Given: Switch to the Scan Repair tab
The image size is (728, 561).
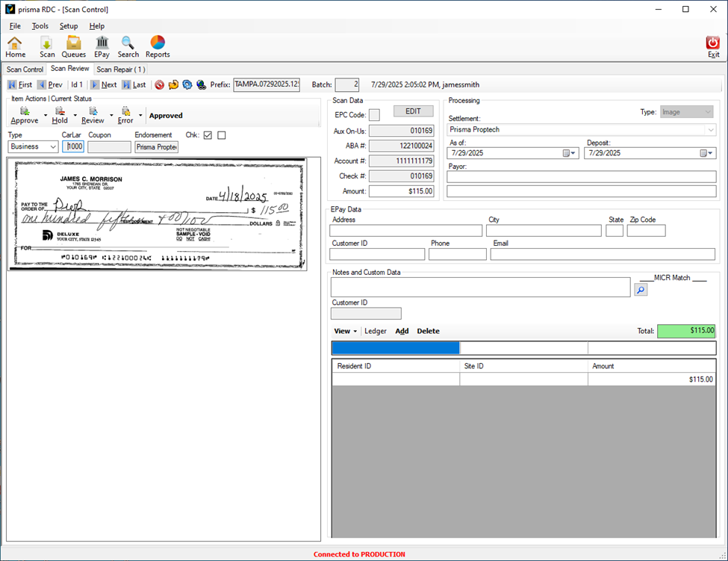Looking at the screenshot, I should tap(120, 69).
